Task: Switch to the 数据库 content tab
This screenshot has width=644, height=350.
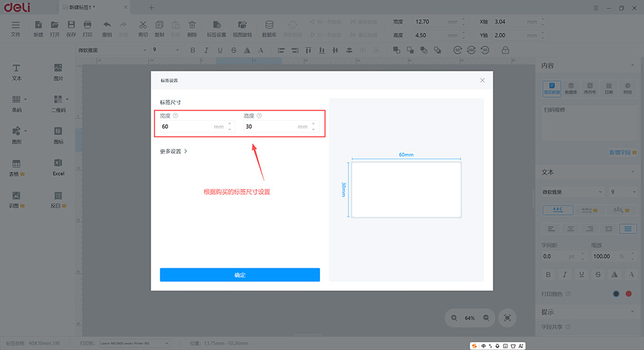Action: [x=571, y=88]
